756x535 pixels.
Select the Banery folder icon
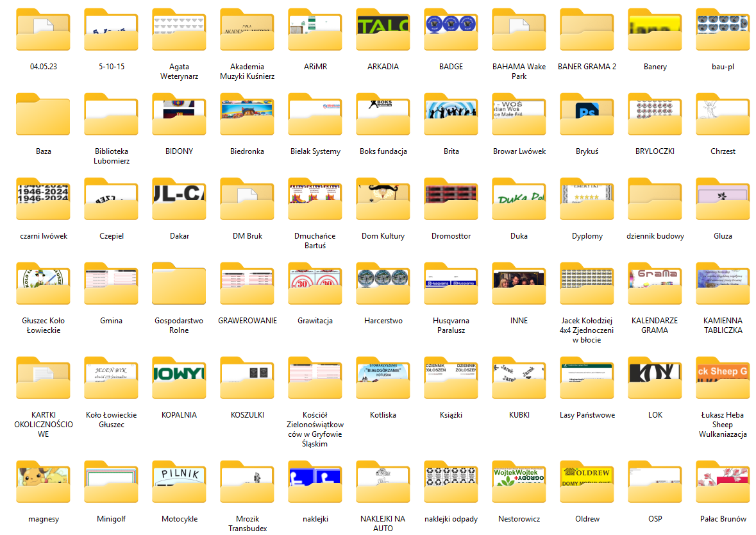point(655,30)
